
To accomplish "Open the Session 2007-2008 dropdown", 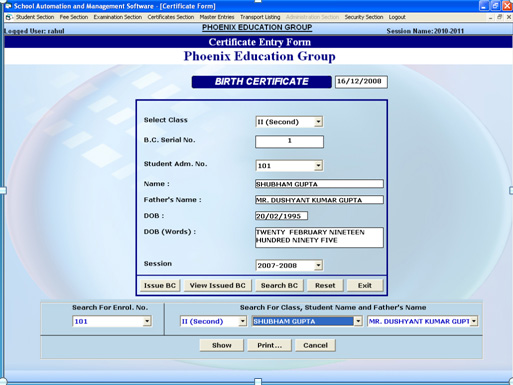I will [318, 265].
